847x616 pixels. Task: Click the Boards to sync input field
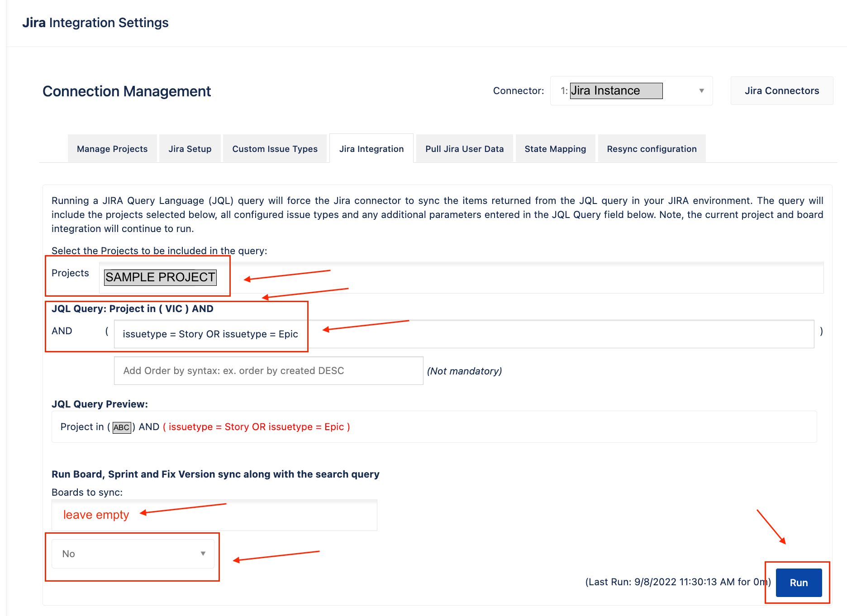(214, 515)
